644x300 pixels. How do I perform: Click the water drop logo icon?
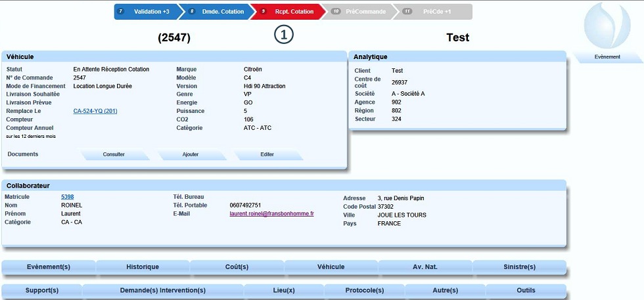point(607,26)
